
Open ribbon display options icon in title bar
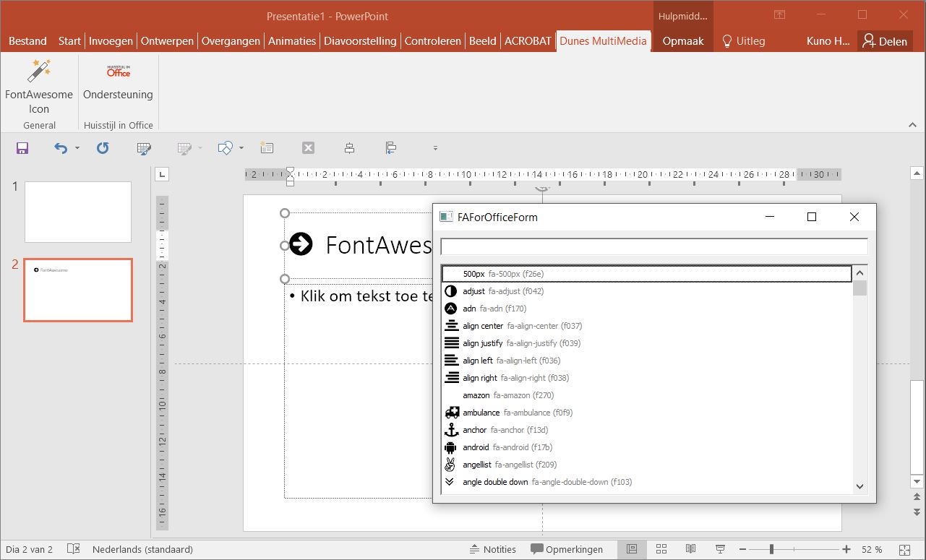click(779, 14)
